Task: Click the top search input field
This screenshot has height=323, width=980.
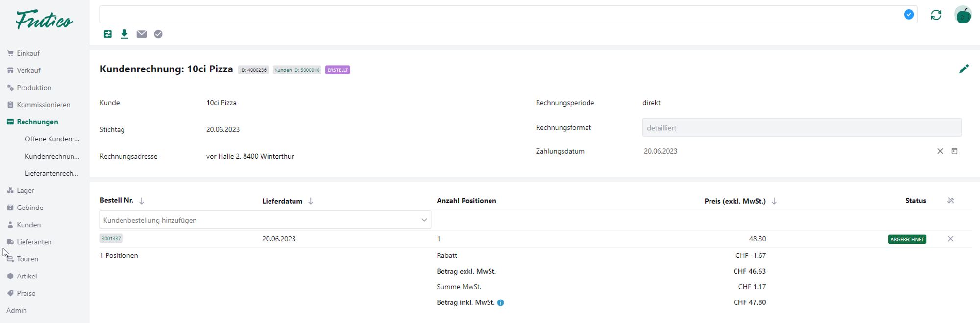Action: pos(500,15)
